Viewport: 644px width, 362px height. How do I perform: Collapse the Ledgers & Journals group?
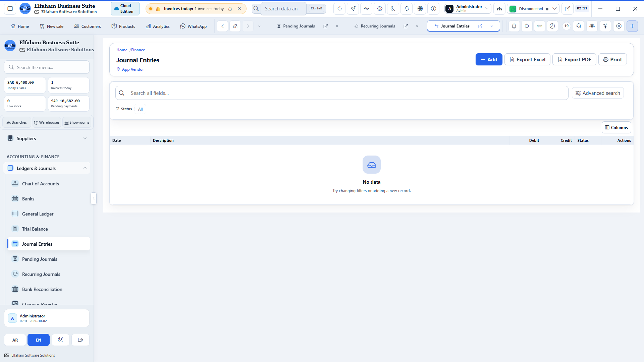pyautogui.click(x=47, y=168)
